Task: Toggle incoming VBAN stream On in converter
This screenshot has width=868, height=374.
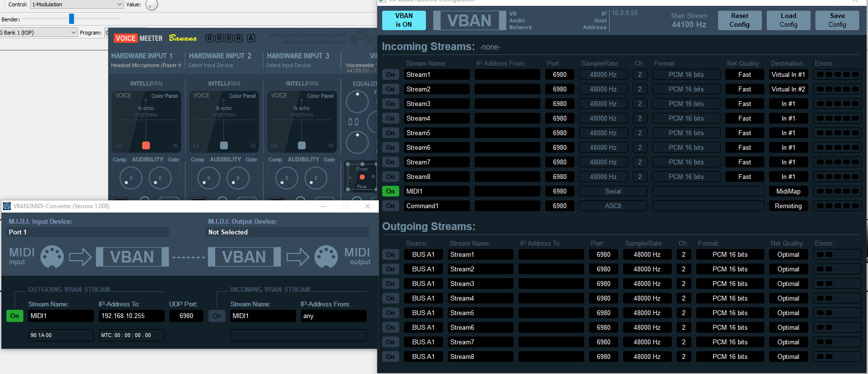Action: [x=217, y=316]
